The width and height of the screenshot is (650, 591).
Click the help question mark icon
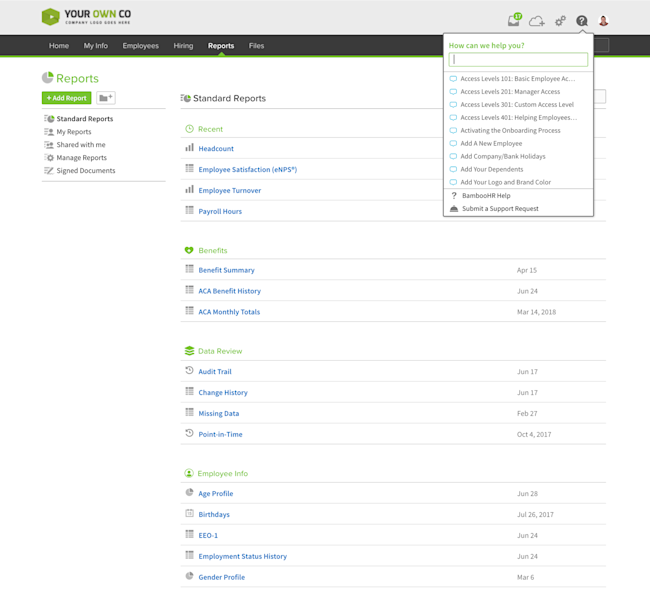pyautogui.click(x=582, y=21)
